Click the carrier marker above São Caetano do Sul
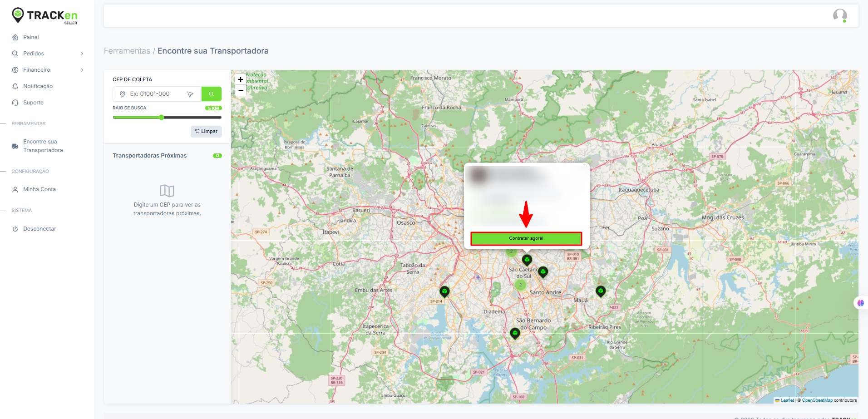This screenshot has height=419, width=868. pyautogui.click(x=527, y=260)
